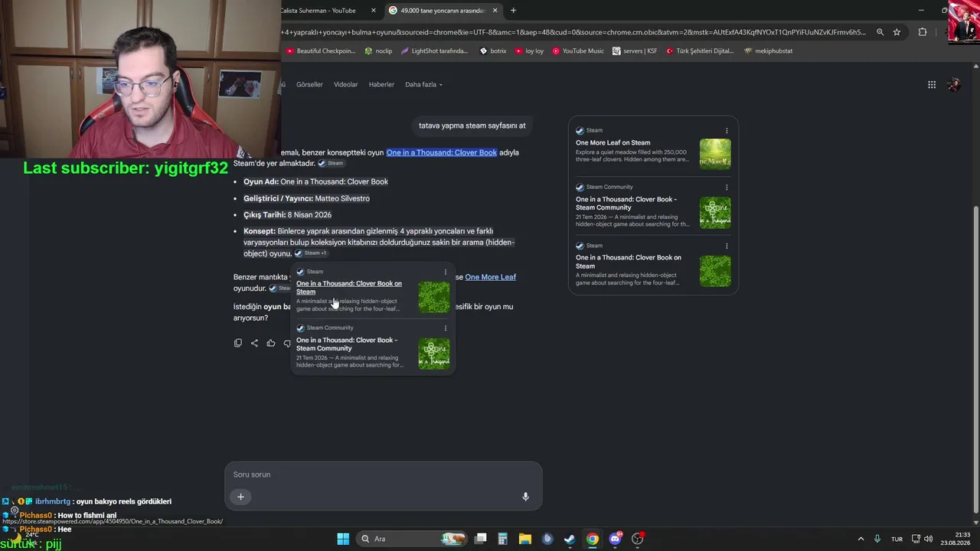Click the page's vertical scrollbar thumb
The image size is (980, 551).
[x=975, y=360]
